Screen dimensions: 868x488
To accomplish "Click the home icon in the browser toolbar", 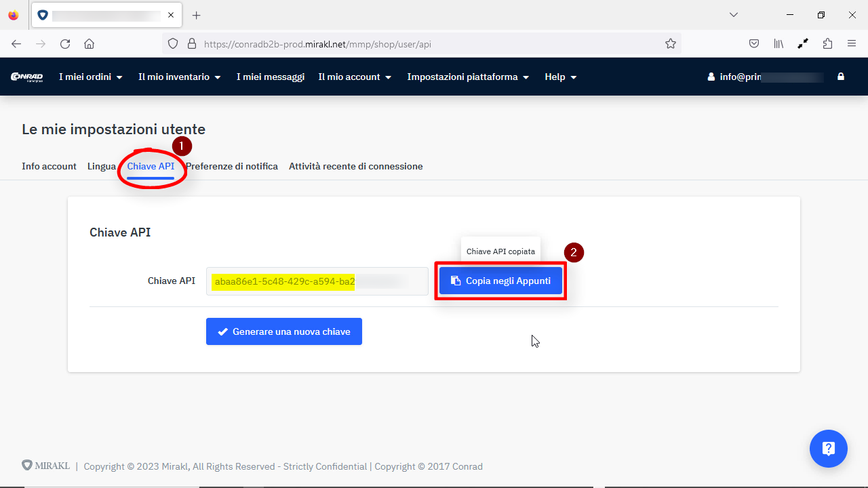I will pos(88,43).
